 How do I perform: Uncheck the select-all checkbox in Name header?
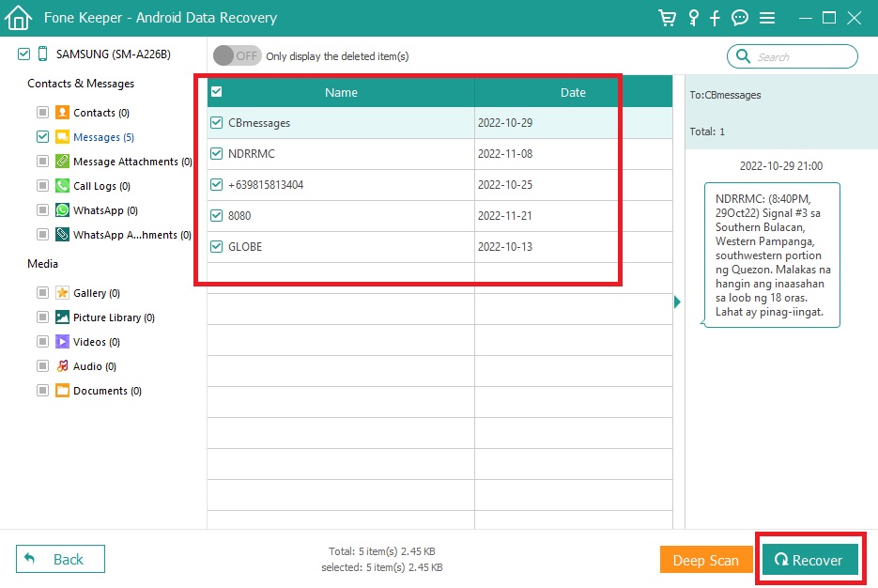(x=217, y=92)
